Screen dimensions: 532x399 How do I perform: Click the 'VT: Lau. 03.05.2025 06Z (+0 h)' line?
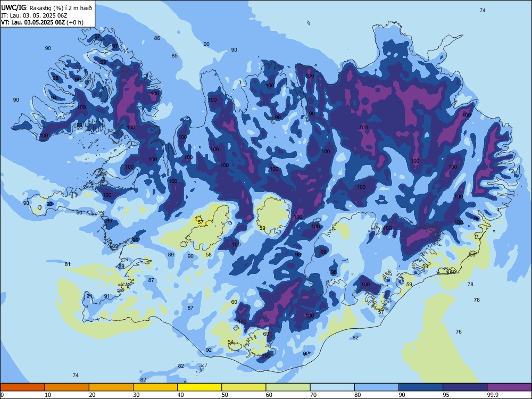click(42, 22)
